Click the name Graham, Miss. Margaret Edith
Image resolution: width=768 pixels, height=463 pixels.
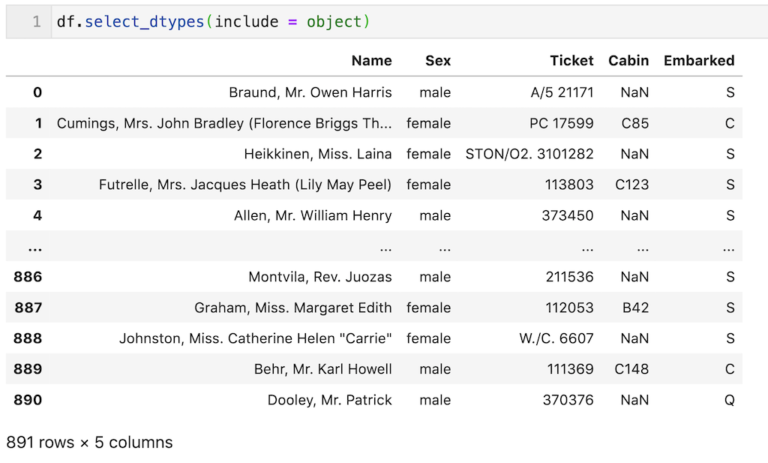[293, 308]
